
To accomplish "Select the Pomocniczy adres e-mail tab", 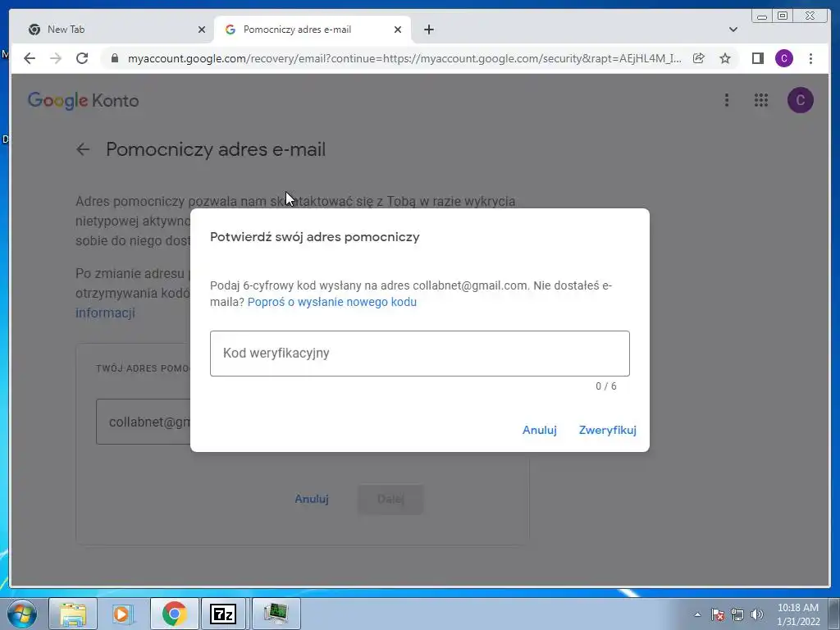I will pos(313,30).
